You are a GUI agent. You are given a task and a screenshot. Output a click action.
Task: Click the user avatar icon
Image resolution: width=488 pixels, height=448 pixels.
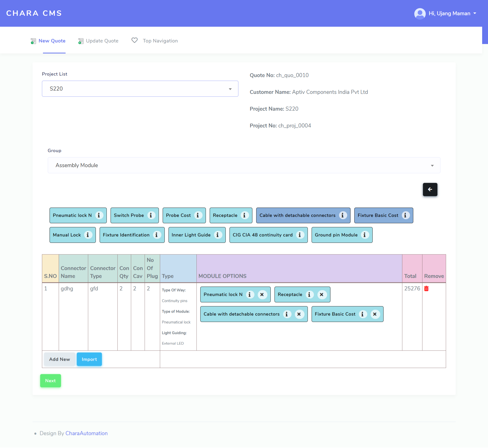point(420,13)
